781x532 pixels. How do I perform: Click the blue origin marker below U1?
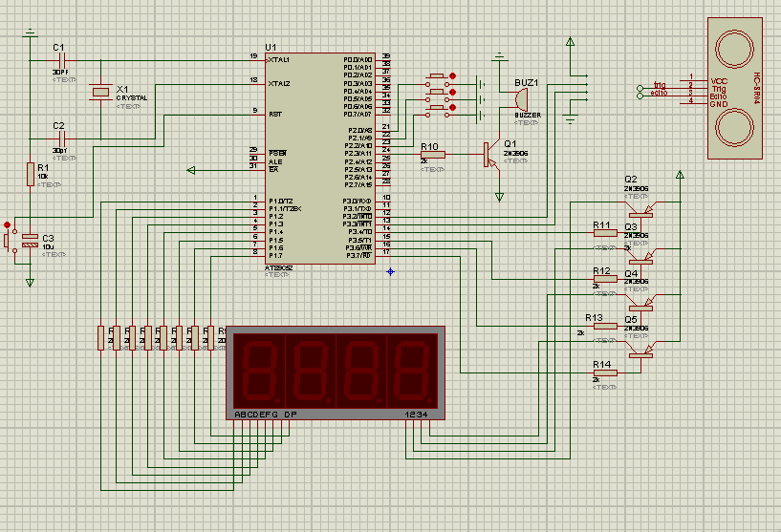click(390, 271)
